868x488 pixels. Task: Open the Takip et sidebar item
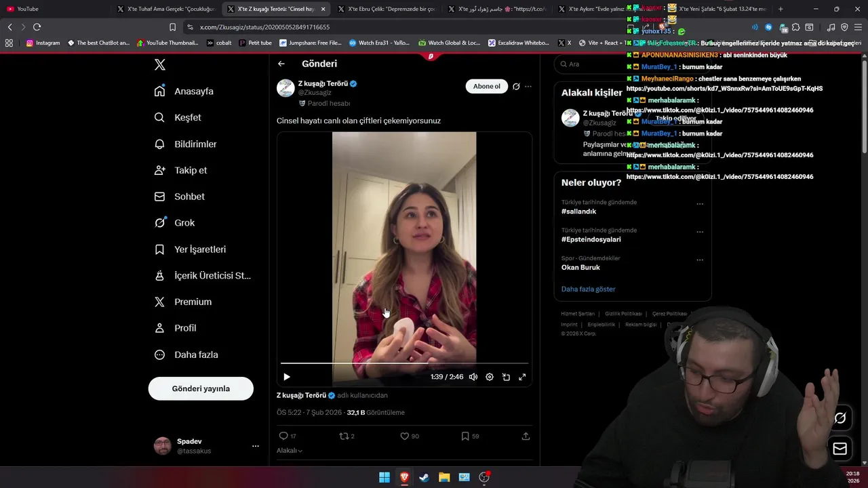pos(180,170)
